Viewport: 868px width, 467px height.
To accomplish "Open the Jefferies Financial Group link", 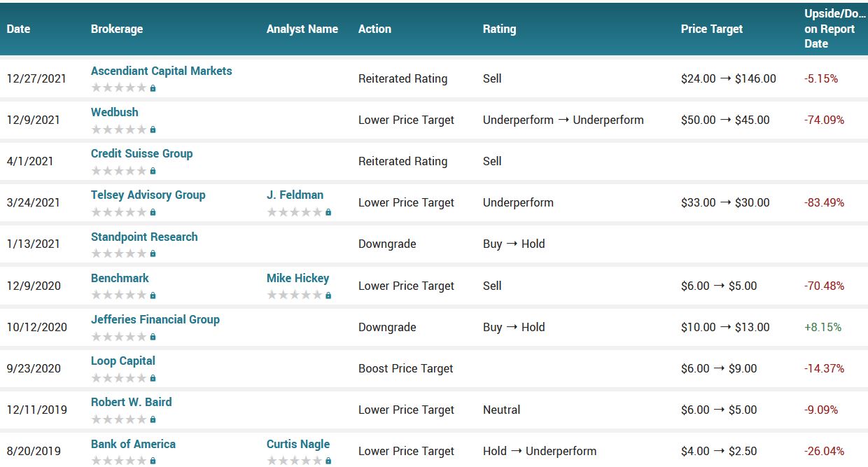I will pos(155,319).
